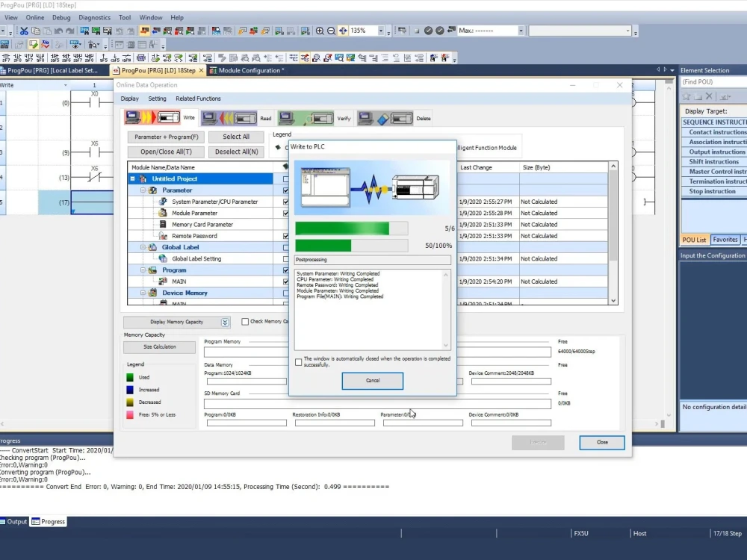Toggle the Untitled Project checkbox

point(286,179)
